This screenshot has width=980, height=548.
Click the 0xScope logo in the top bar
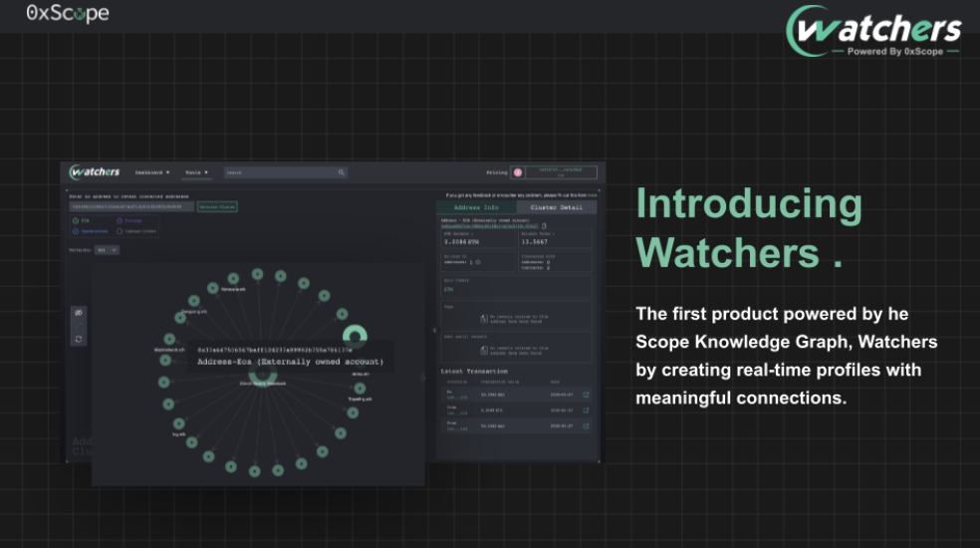(x=68, y=13)
